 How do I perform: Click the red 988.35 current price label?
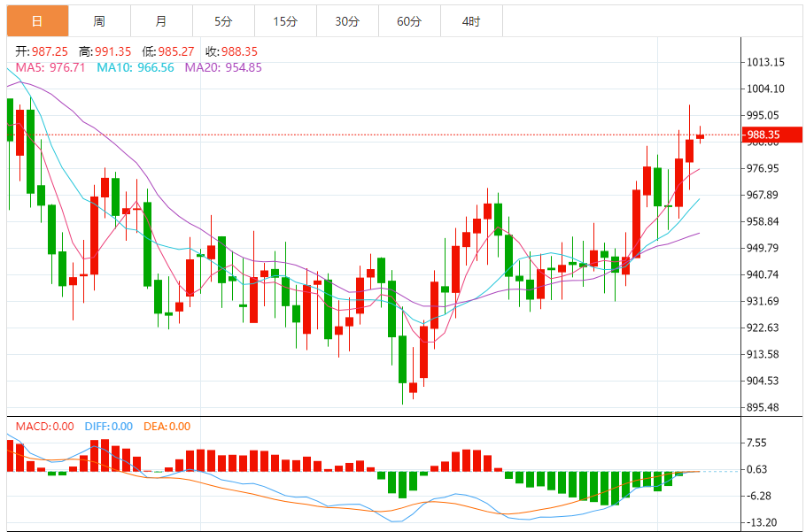pos(772,135)
